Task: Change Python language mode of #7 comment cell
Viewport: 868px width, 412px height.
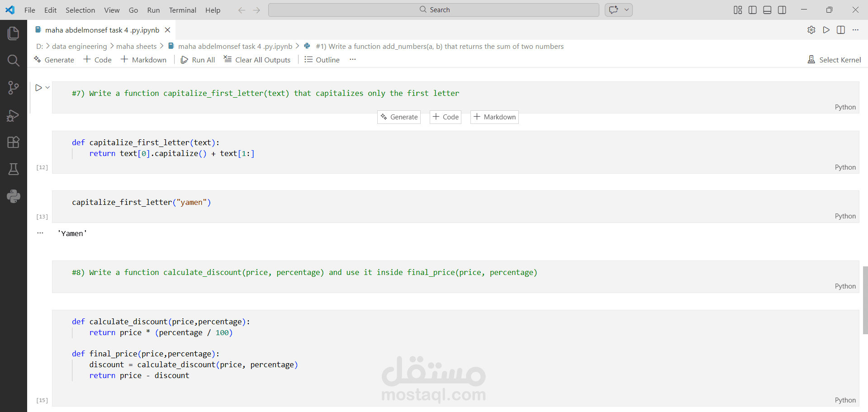Action: 845,107
